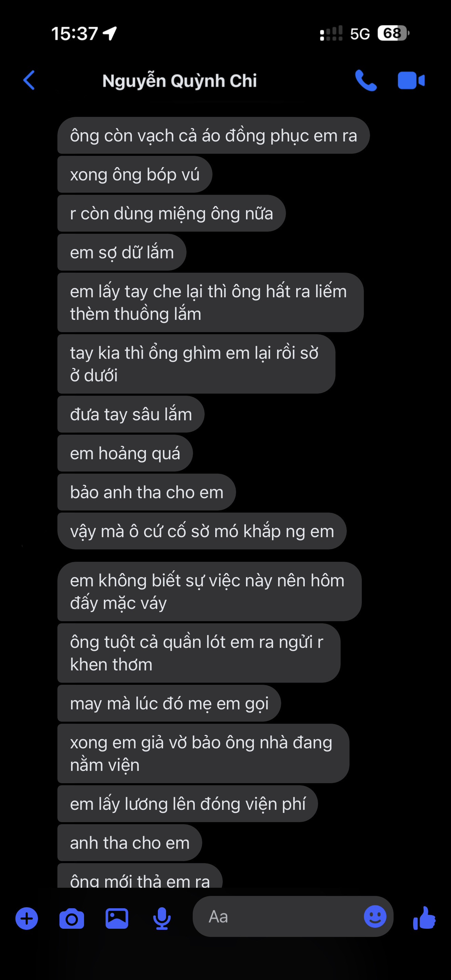Select the message "em sợ dữ lắm"

(122, 252)
